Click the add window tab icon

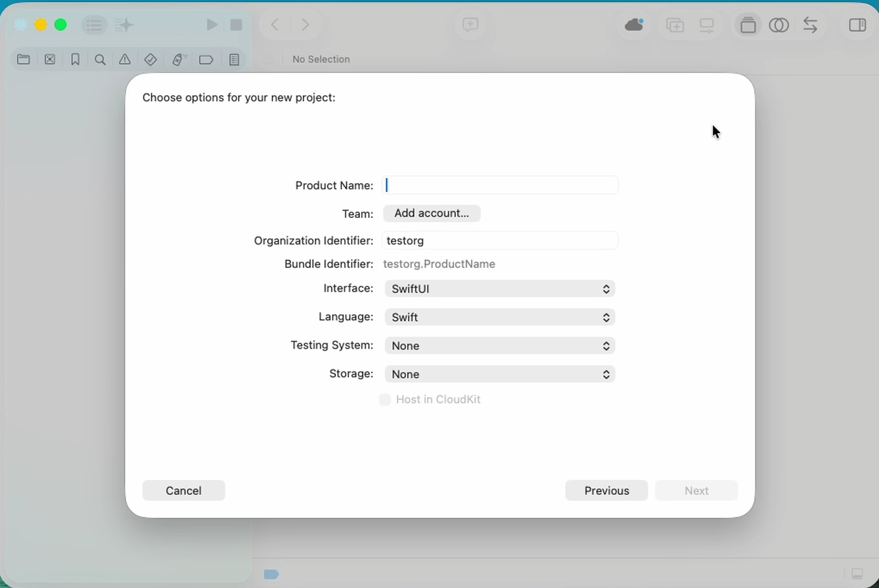coord(675,25)
